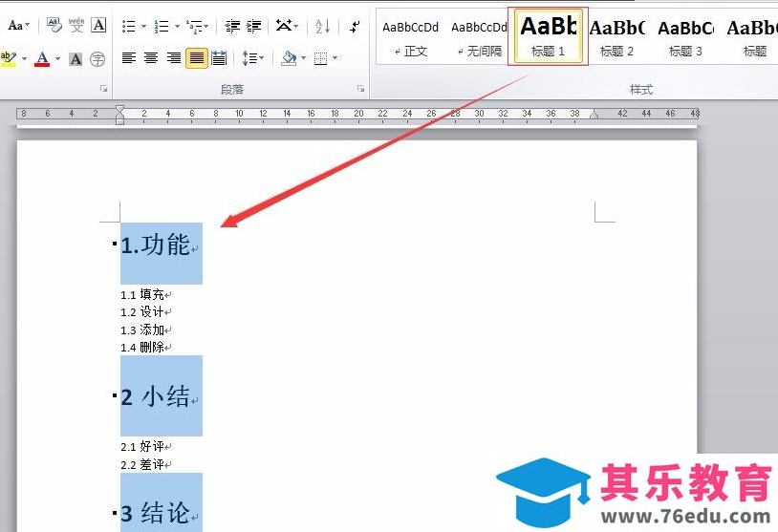Open the Font dialog launcher
Image resolution: width=778 pixels, height=532 pixels.
[103, 89]
